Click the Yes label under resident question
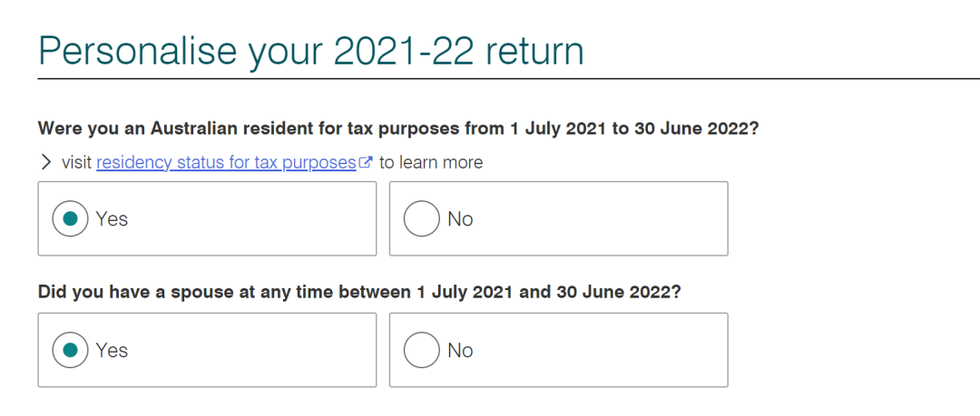The height and width of the screenshot is (416, 980). [x=112, y=218]
